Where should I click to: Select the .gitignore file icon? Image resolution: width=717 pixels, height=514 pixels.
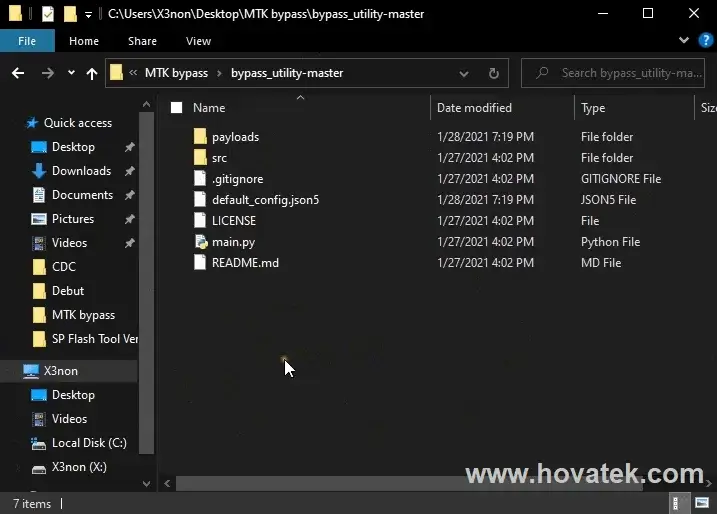click(x=200, y=178)
